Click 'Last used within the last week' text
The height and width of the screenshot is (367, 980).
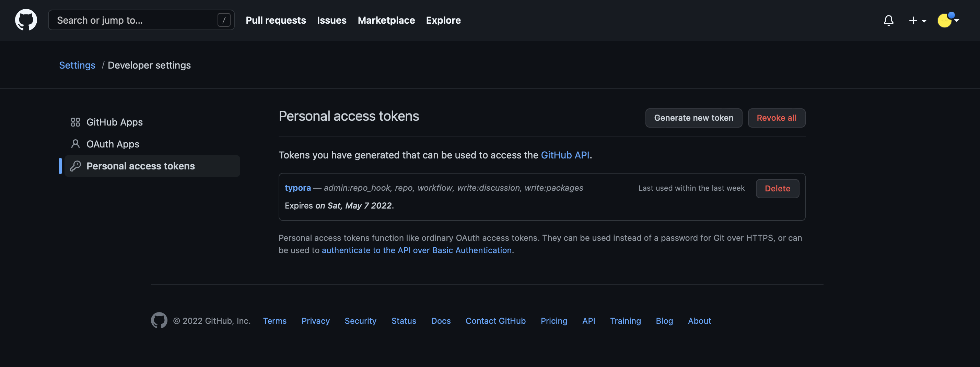tap(691, 188)
